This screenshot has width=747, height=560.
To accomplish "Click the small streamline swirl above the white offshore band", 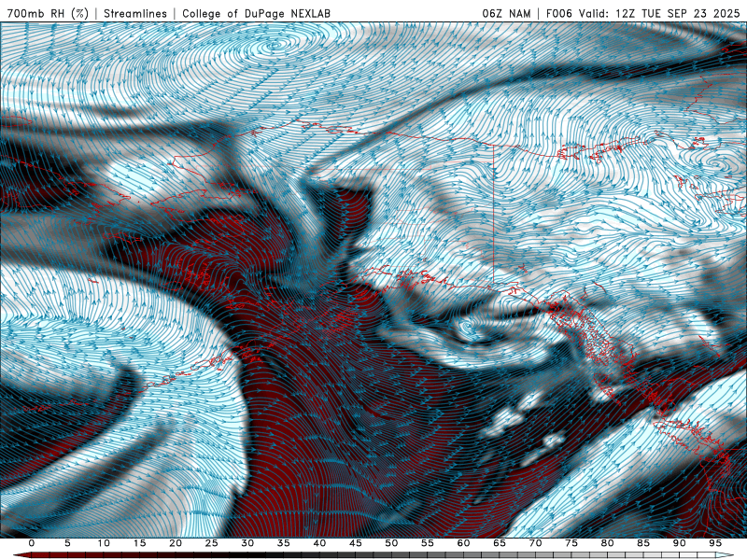I will click(x=466, y=328).
